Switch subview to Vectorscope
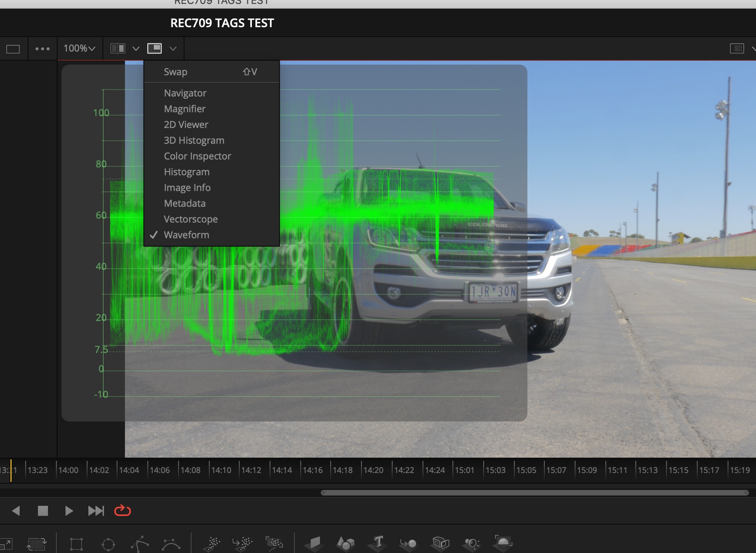The image size is (756, 553). (x=212, y=219)
